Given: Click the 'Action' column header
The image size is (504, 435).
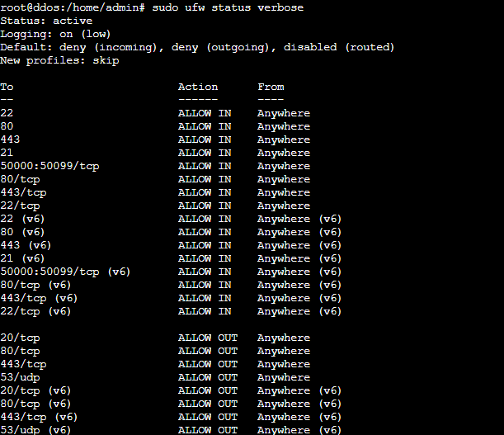Looking at the screenshot, I should click(198, 87).
